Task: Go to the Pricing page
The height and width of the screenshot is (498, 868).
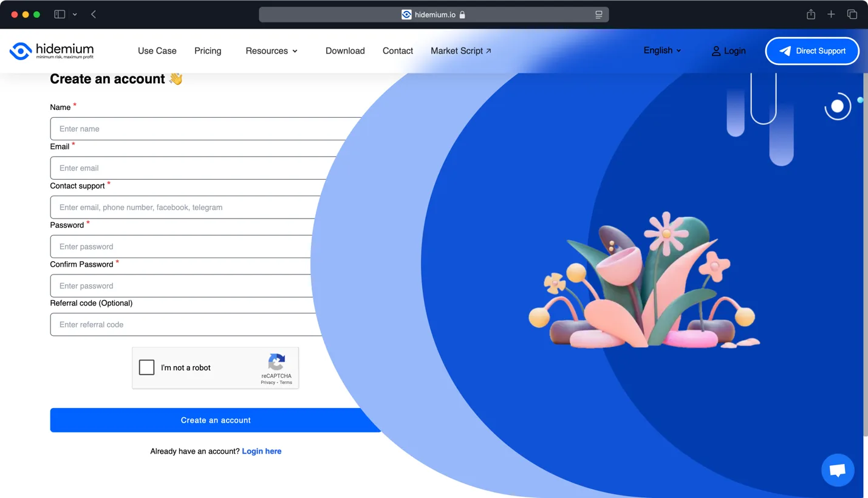Action: [208, 51]
